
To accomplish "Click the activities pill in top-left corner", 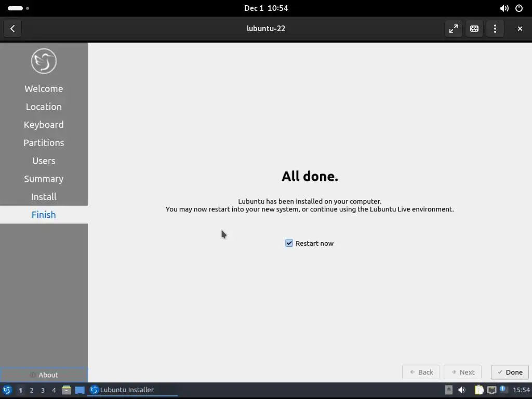I will [x=18, y=8].
